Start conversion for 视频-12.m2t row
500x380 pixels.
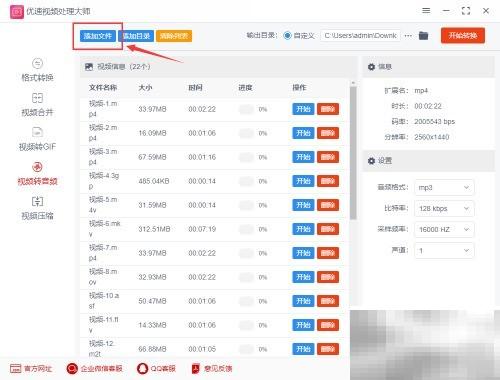(303, 349)
